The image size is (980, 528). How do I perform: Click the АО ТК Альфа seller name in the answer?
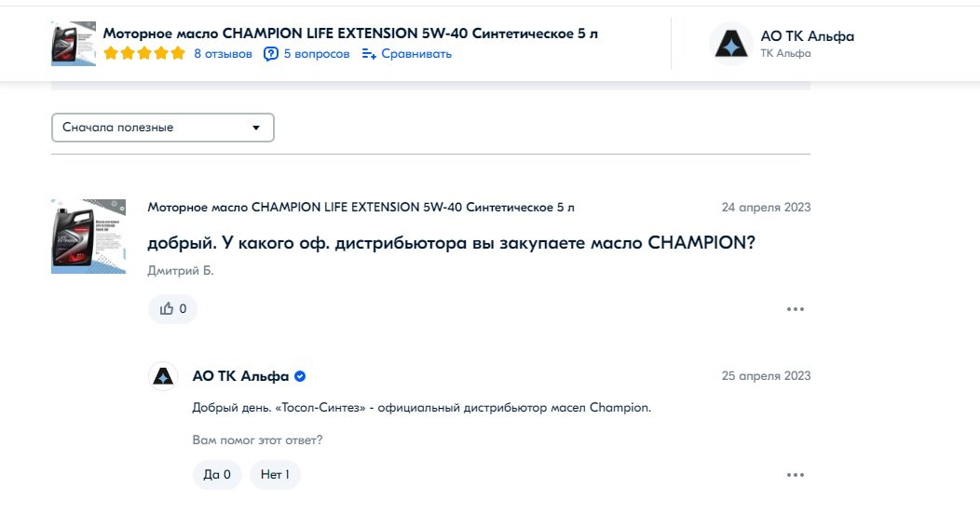(x=240, y=376)
